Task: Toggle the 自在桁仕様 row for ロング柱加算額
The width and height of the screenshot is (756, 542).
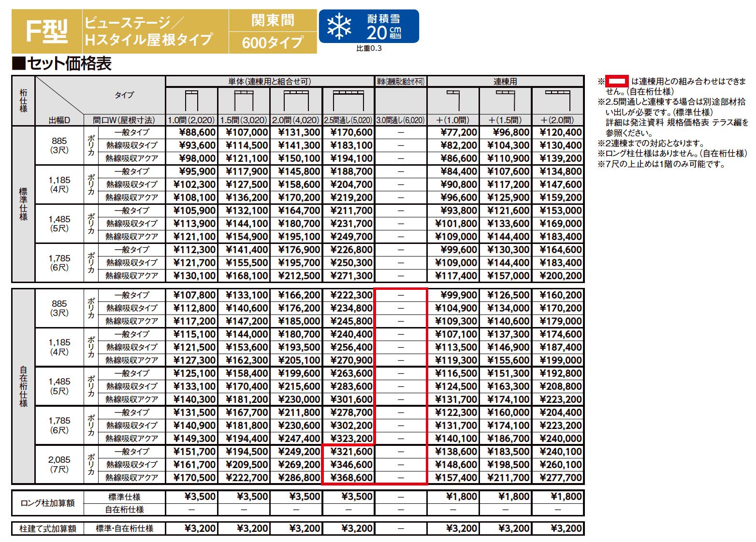Action: [125, 509]
